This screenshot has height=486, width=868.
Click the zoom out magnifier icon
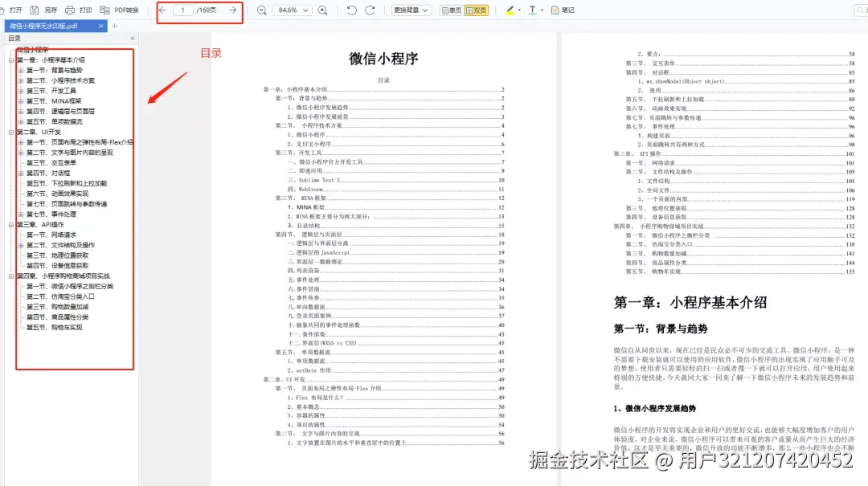262,10
